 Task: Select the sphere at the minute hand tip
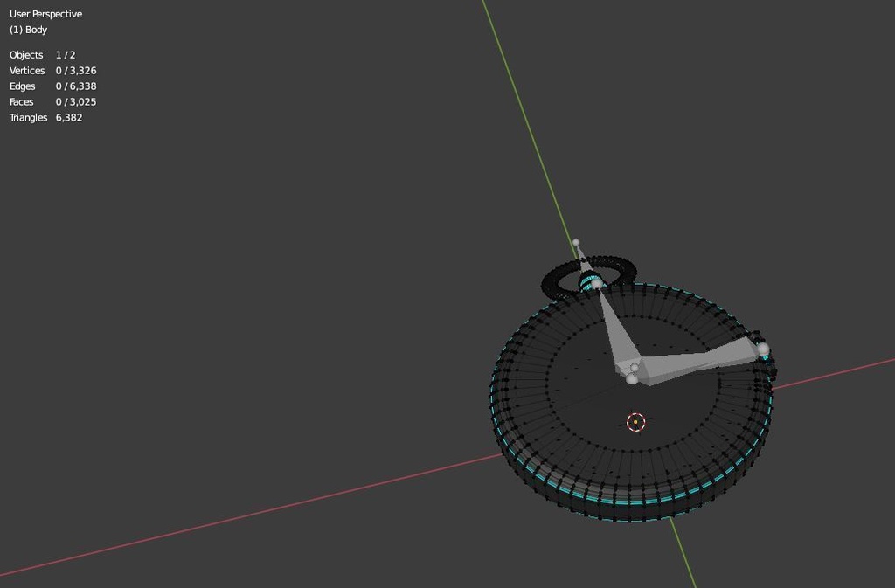[764, 347]
